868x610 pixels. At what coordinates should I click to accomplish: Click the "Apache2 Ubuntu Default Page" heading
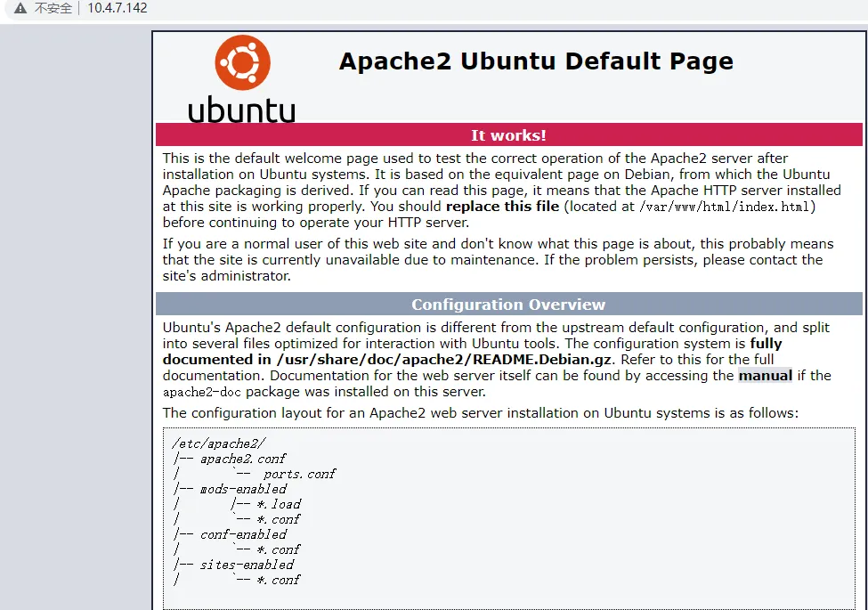click(x=536, y=61)
